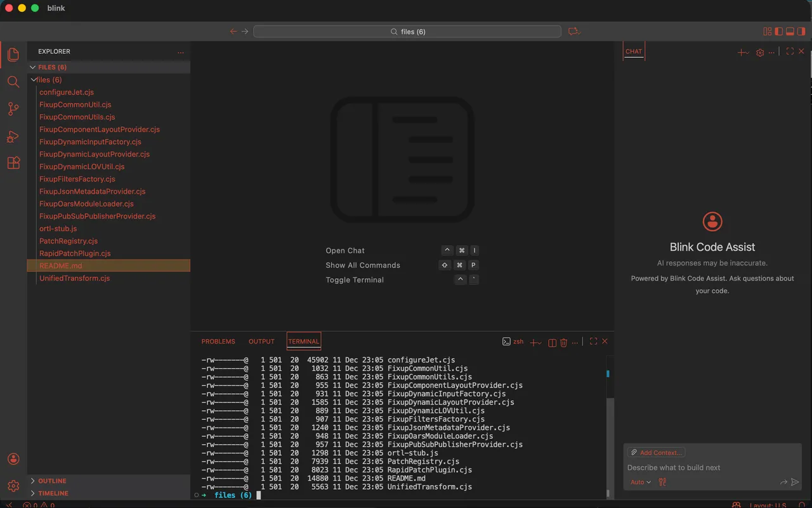Kill the terminal with the trash icon
The width and height of the screenshot is (812, 508).
(563, 342)
